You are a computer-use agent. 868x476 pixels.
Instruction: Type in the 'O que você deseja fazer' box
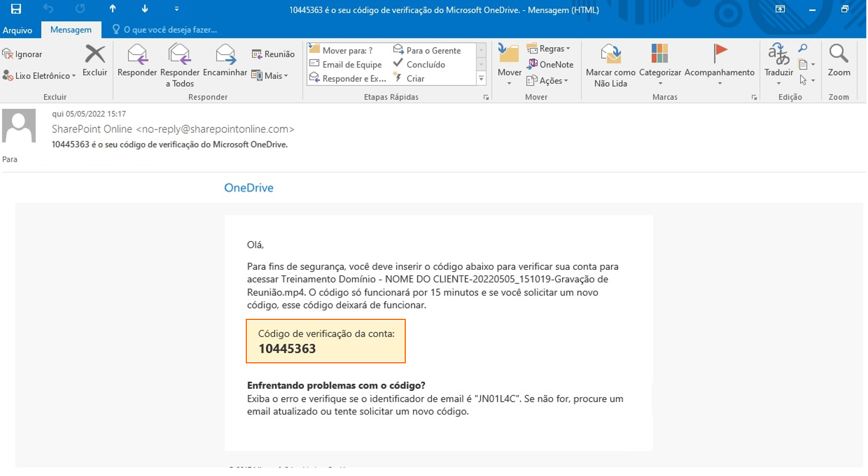tap(170, 30)
